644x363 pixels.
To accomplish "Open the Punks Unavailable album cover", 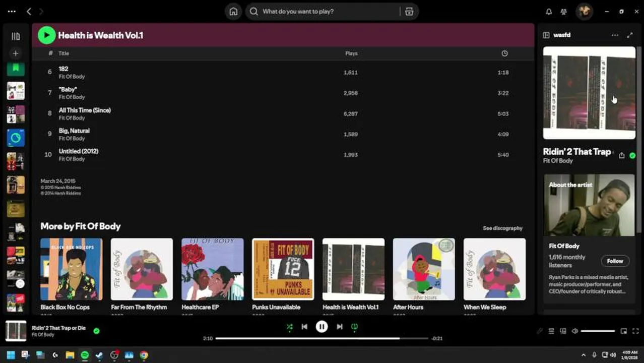I will [x=283, y=269].
